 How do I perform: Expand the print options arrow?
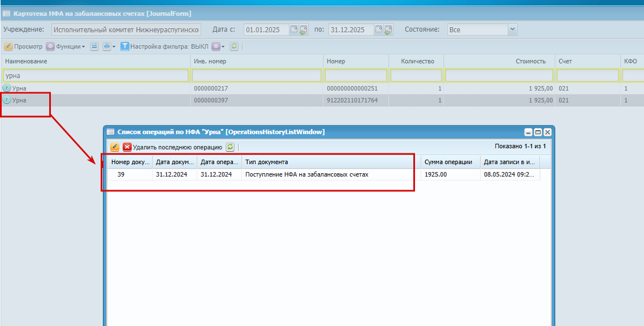point(114,47)
